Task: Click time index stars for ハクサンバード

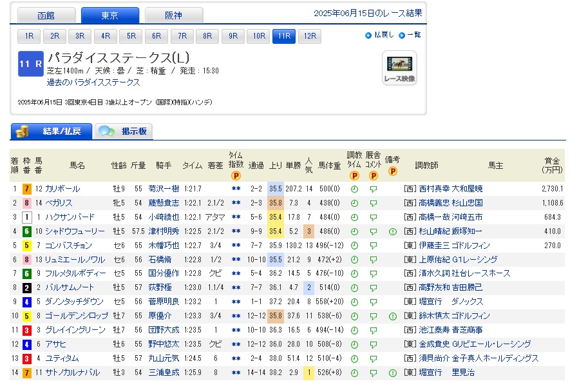Action: 236,218
